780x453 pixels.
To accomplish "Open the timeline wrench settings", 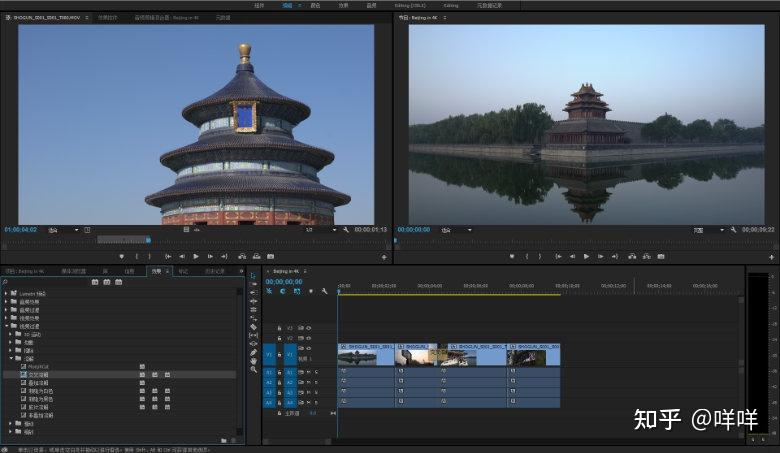I will tap(324, 291).
